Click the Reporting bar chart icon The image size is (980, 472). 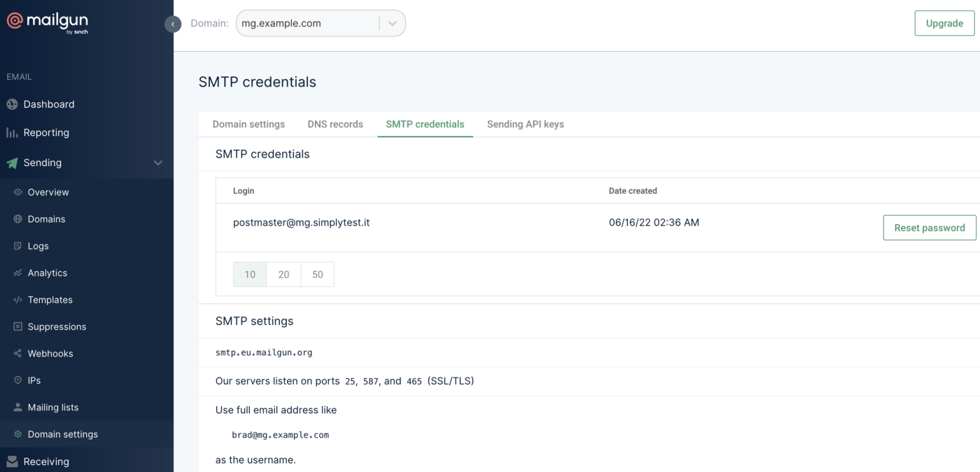(x=12, y=132)
